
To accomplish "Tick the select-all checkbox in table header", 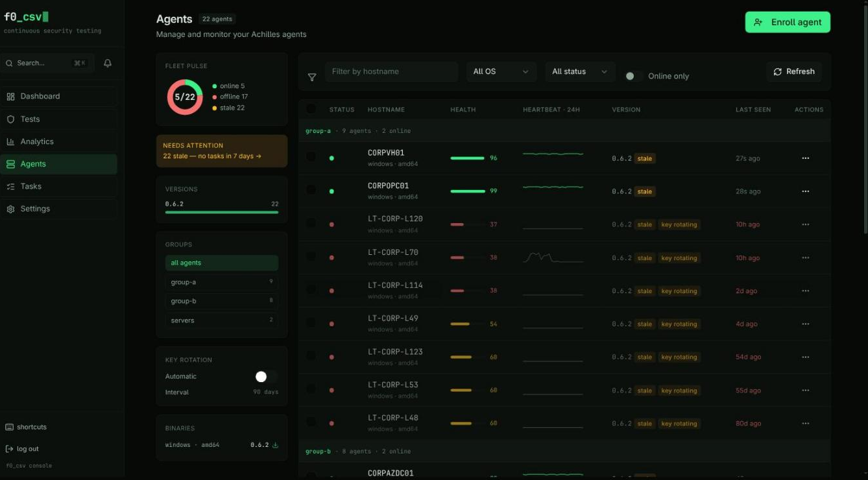I will point(311,109).
